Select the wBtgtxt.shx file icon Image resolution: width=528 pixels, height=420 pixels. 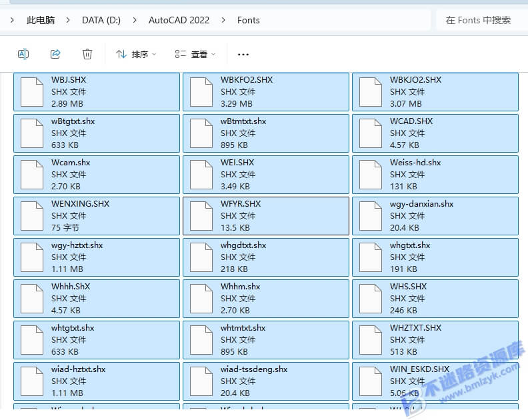click(32, 133)
